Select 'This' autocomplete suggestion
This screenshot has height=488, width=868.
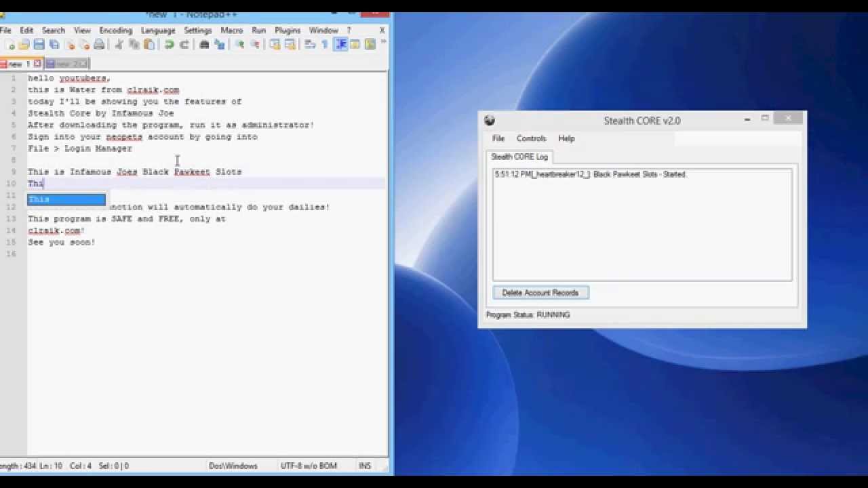point(66,199)
